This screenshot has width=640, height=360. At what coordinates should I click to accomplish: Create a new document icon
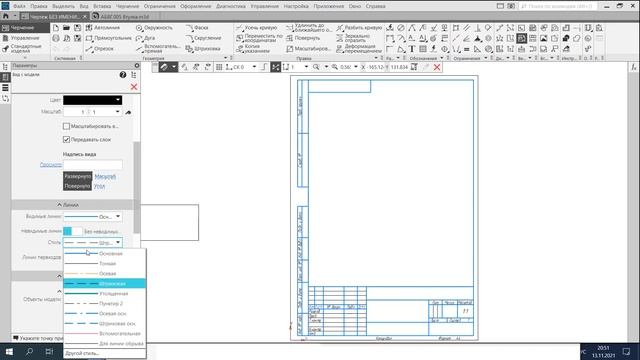pyautogui.click(x=56, y=28)
